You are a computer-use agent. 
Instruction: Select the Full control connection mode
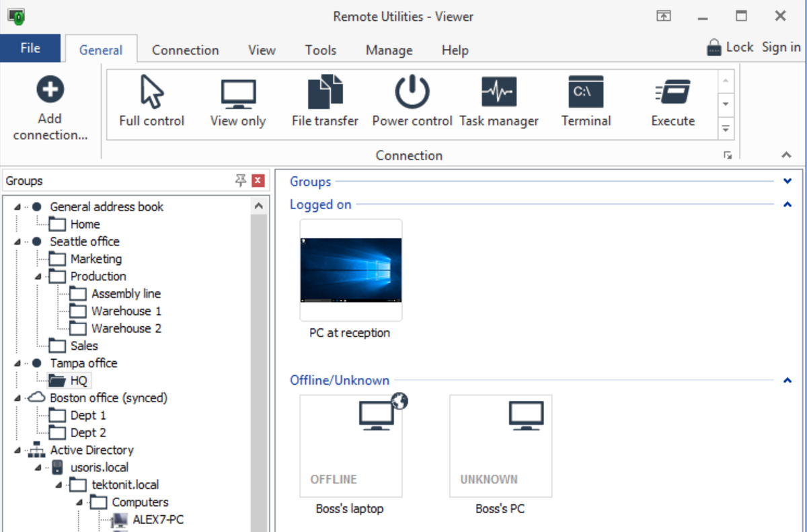[151, 100]
